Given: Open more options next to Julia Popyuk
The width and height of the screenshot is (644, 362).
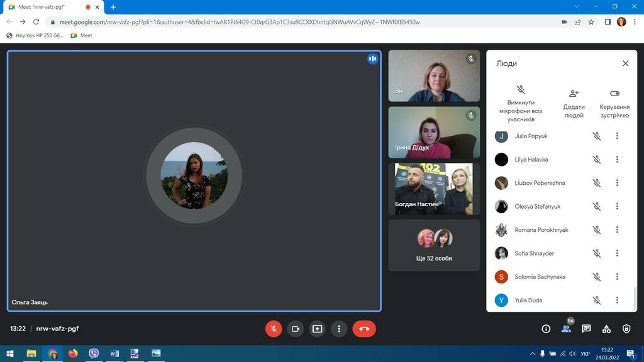Looking at the screenshot, I should pyautogui.click(x=617, y=136).
